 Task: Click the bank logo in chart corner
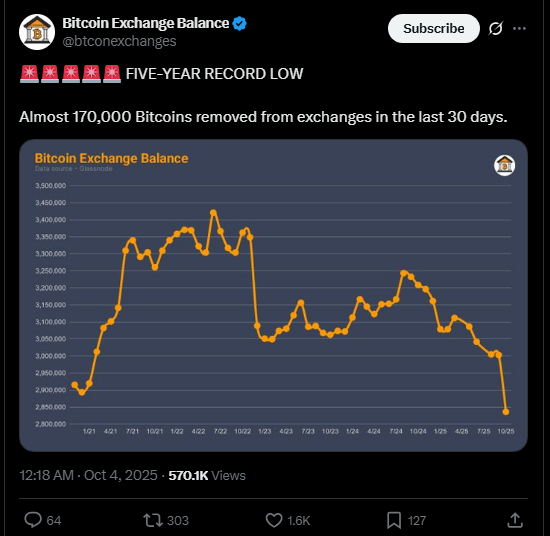pyautogui.click(x=504, y=165)
